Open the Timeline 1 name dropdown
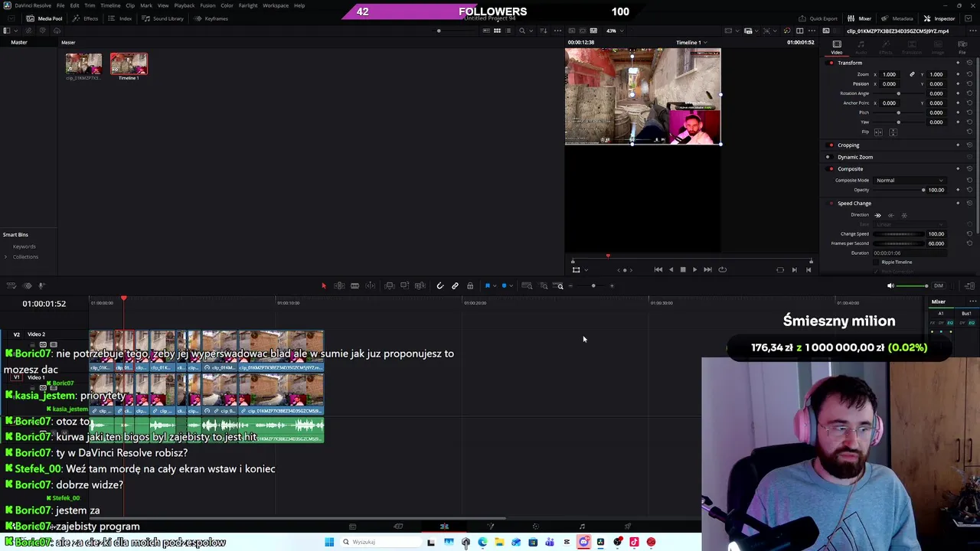Screen dimensions: 980x551 (691, 43)
